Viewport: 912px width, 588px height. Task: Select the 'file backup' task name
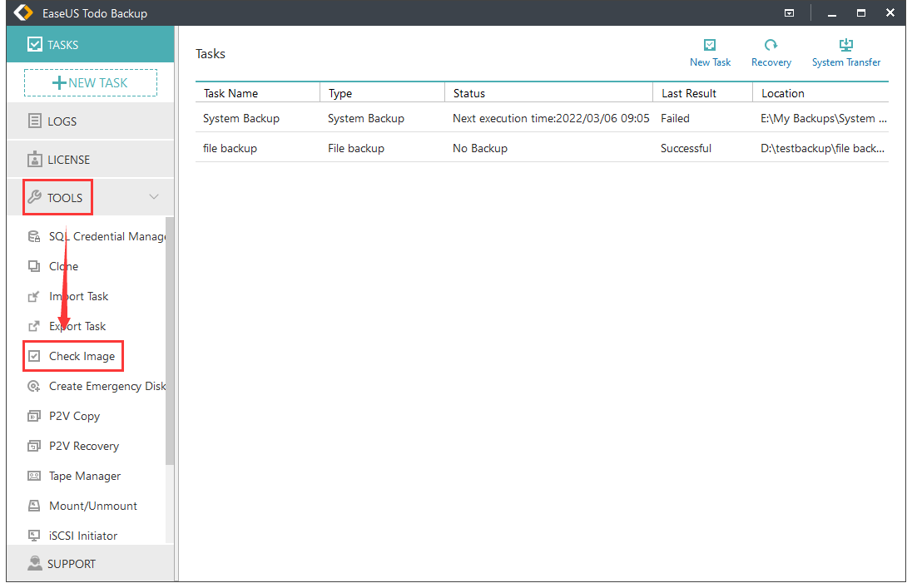click(x=230, y=148)
